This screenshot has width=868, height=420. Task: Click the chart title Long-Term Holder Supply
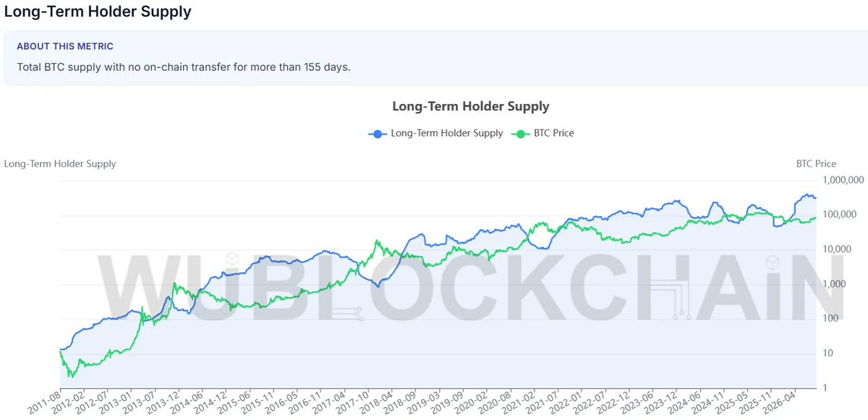(471, 106)
